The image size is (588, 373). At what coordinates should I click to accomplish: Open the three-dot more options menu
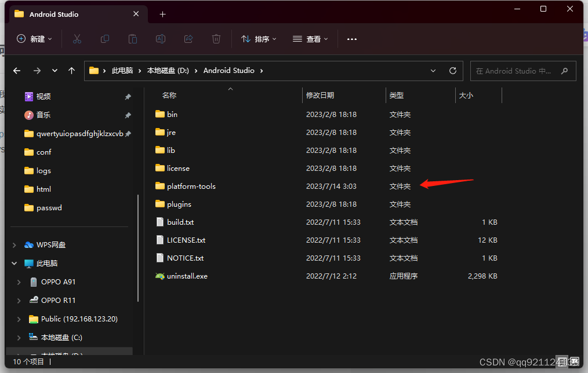[352, 39]
